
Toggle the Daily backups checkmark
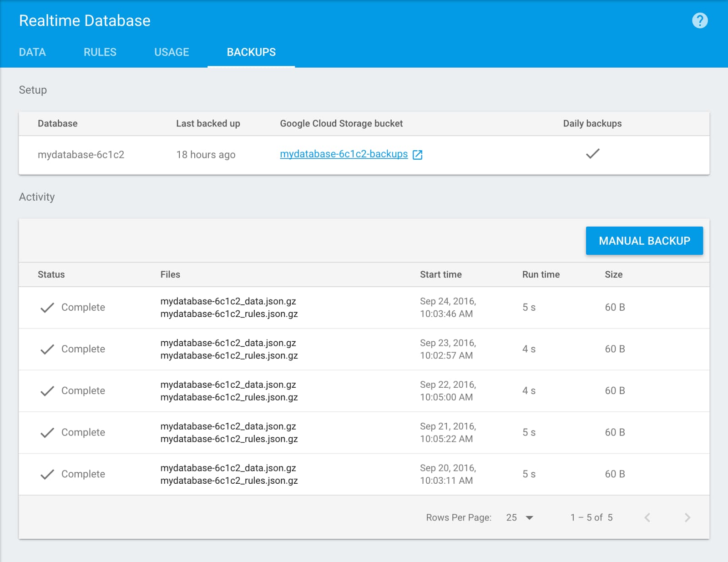pyautogui.click(x=592, y=154)
